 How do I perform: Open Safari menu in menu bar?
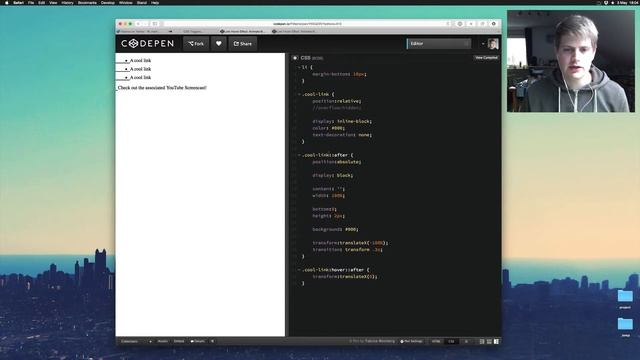pyautogui.click(x=18, y=2)
